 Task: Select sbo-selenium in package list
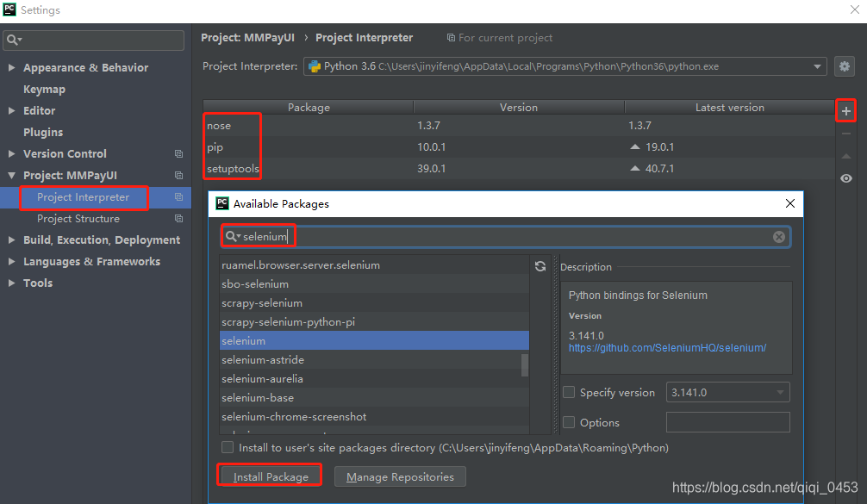(374, 284)
